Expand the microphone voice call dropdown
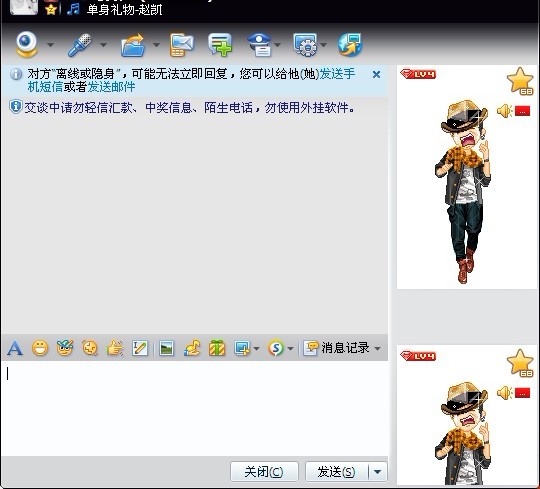Viewport: 540px width, 489px height. (x=103, y=45)
